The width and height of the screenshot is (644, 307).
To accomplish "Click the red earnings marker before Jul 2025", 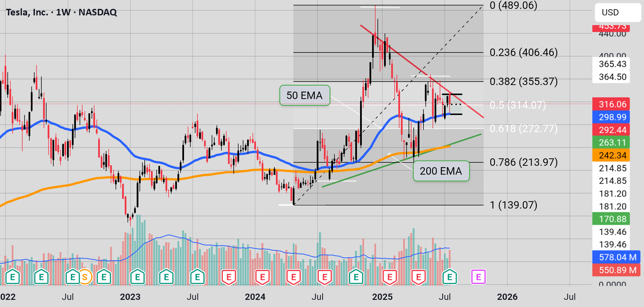I will pos(419,277).
